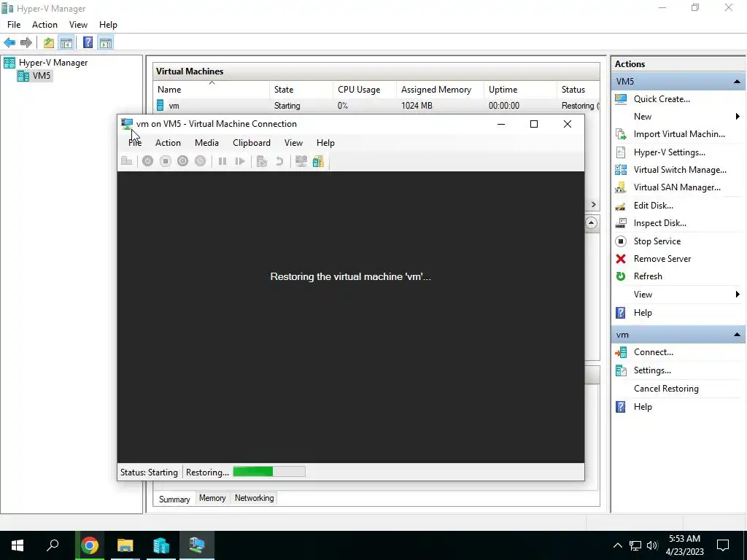Image resolution: width=747 pixels, height=560 pixels.
Task: Open Hyper-V Settings...
Action: [x=670, y=152]
